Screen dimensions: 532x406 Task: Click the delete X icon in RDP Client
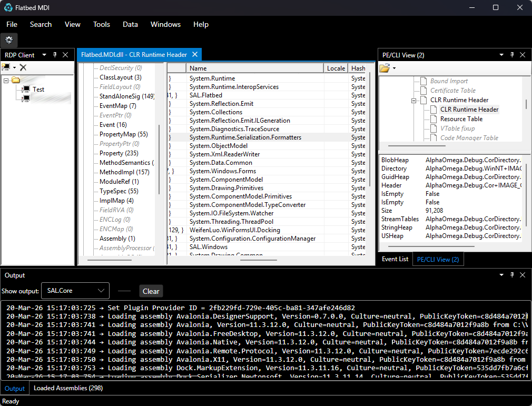pyautogui.click(x=23, y=67)
